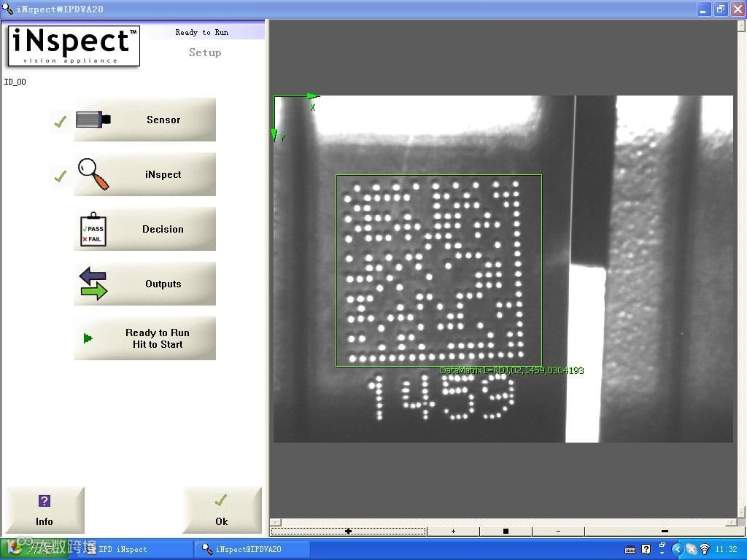Click the Ready to Run status label
This screenshot has width=747, height=560.
[201, 32]
